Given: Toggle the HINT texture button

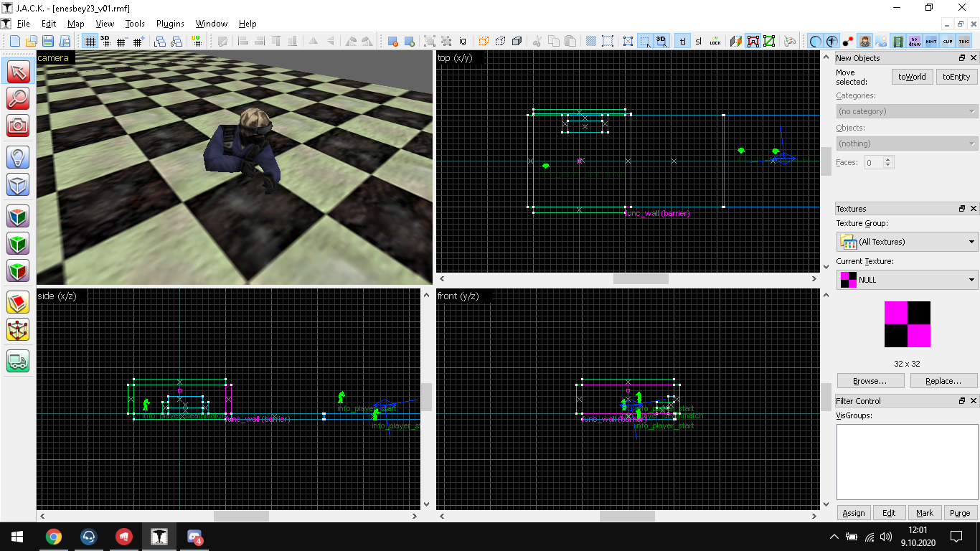Looking at the screenshot, I should pos(931,41).
